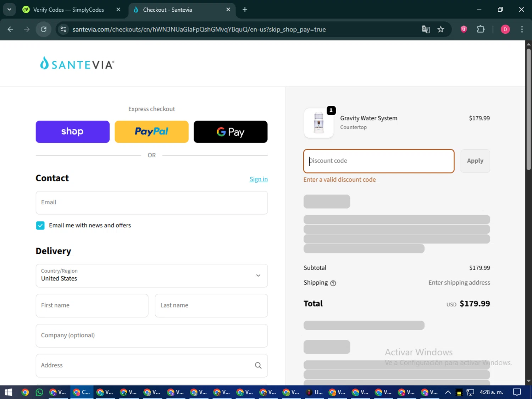Show hidden system tray icons
This screenshot has width=532, height=399.
448,392
